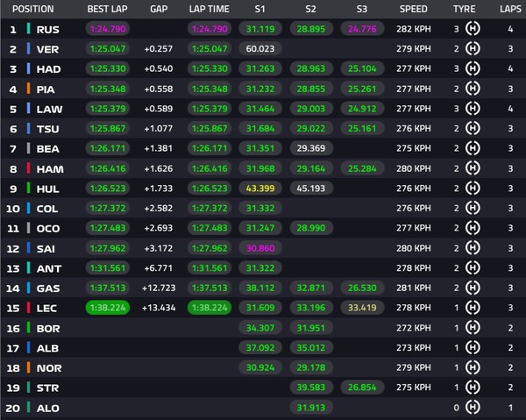
Task: Click the tyre icon for NOR
Action: tap(473, 367)
